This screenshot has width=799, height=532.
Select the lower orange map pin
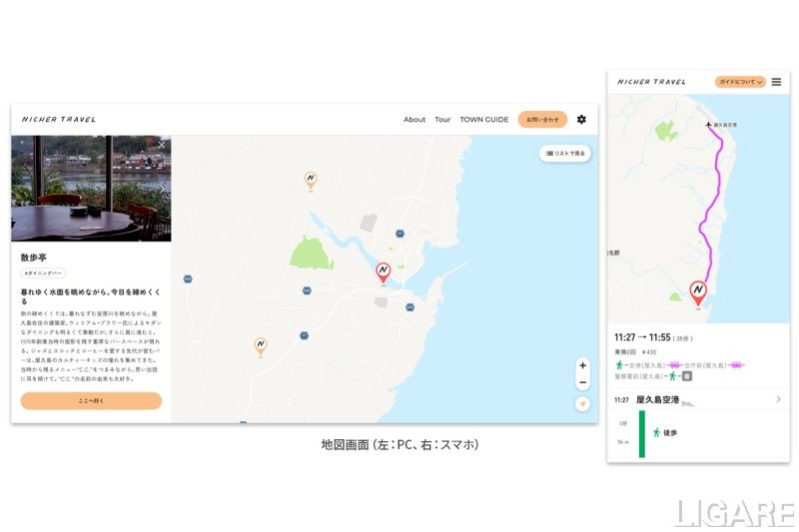tap(260, 345)
